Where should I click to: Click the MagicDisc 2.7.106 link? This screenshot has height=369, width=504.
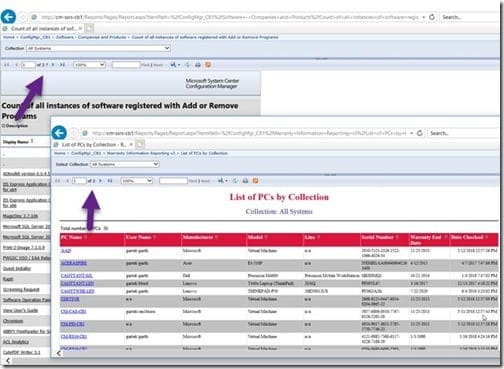pos(20,216)
